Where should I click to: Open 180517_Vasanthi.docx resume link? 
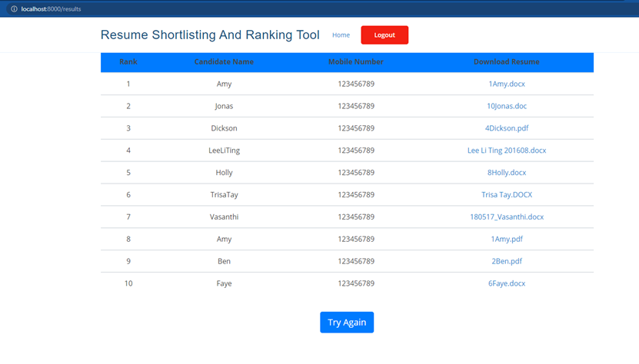[506, 217]
